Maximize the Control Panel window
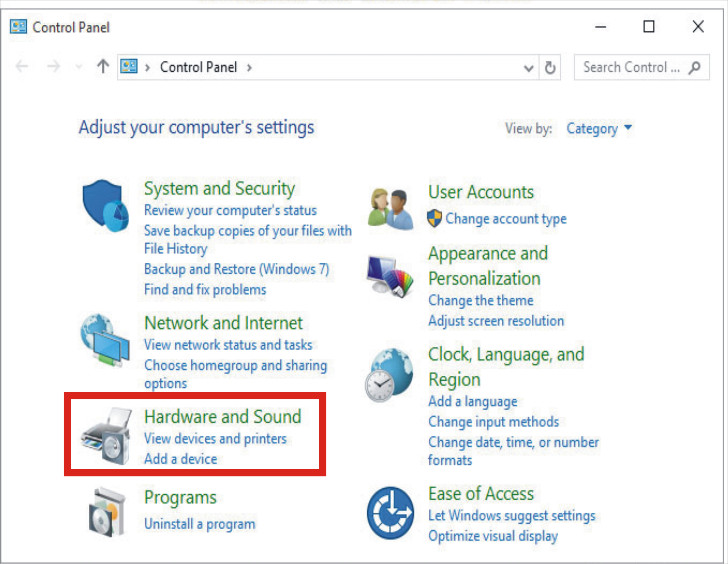The width and height of the screenshot is (728, 564). pos(649,27)
